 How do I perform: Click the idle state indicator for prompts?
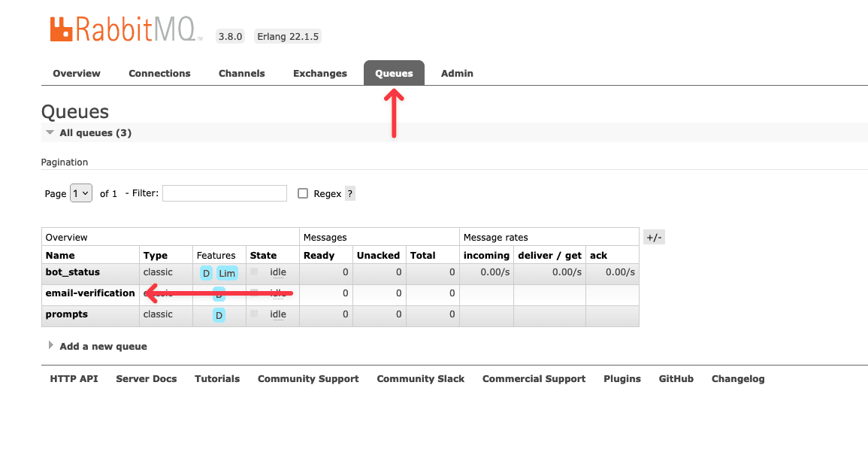coord(278,314)
